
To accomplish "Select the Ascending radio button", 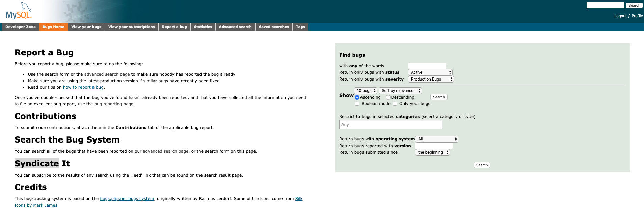I will 357,97.
